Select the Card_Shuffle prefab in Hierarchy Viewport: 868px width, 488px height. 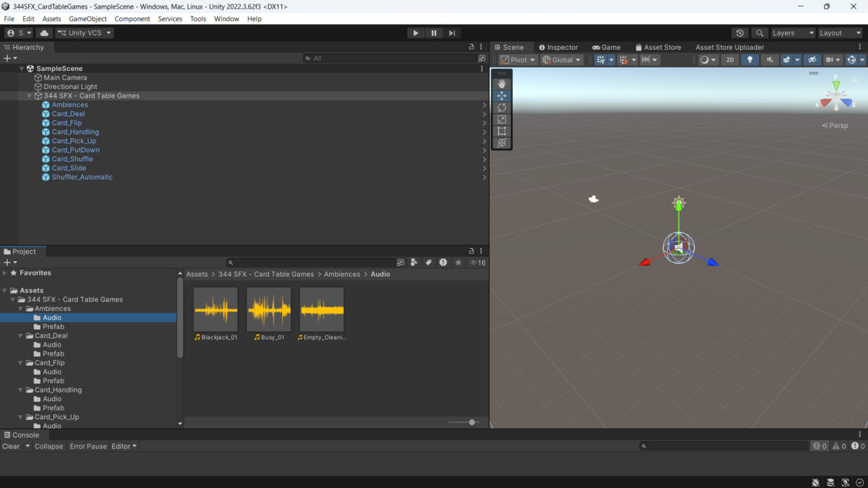coord(72,159)
